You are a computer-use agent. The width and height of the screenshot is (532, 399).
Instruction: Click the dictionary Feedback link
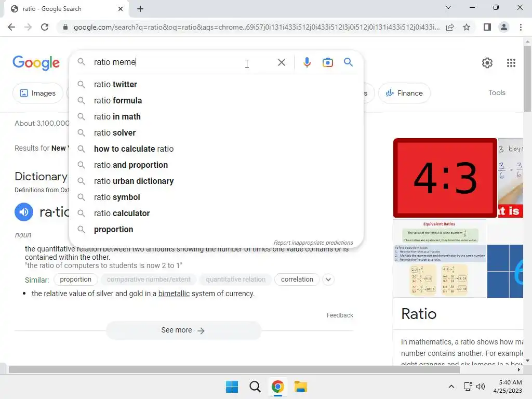(340, 315)
